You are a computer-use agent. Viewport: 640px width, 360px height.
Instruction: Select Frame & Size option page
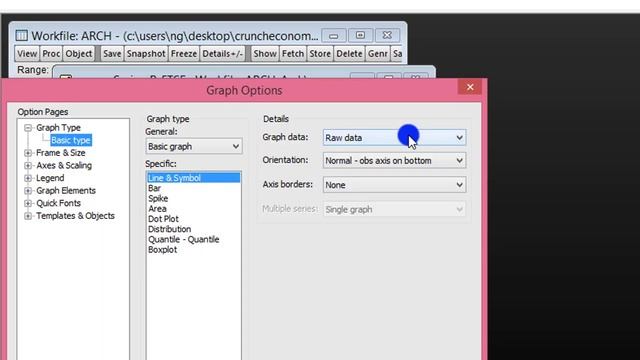tap(61, 153)
